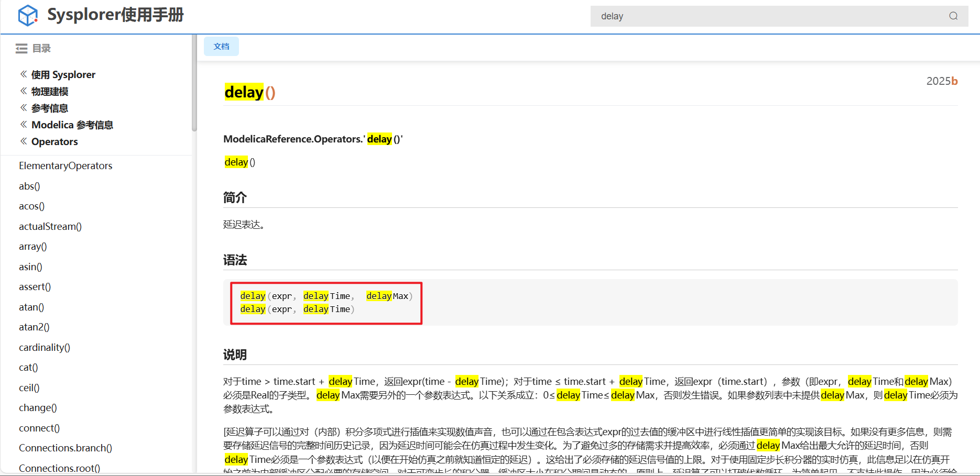Screen dimensions: 980x476
Task: Click the 2025b version label
Action: (x=942, y=81)
